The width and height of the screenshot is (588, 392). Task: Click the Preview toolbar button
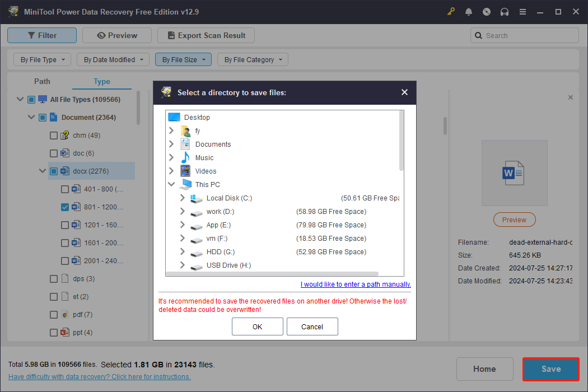(x=117, y=35)
